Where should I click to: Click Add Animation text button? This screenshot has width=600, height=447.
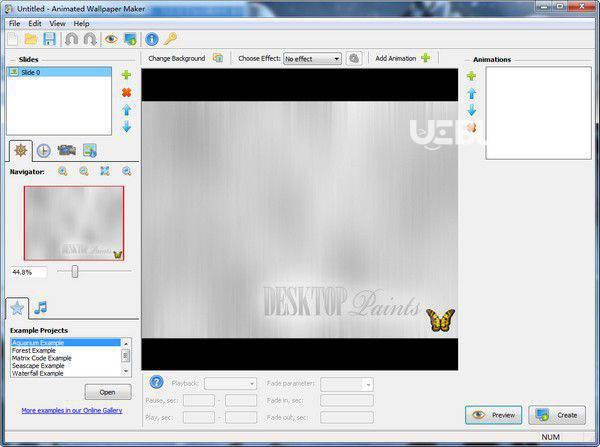(x=396, y=58)
